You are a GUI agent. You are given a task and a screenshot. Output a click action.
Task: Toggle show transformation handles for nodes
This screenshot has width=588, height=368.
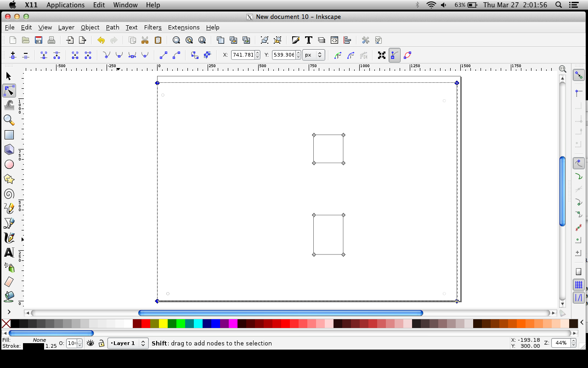381,55
